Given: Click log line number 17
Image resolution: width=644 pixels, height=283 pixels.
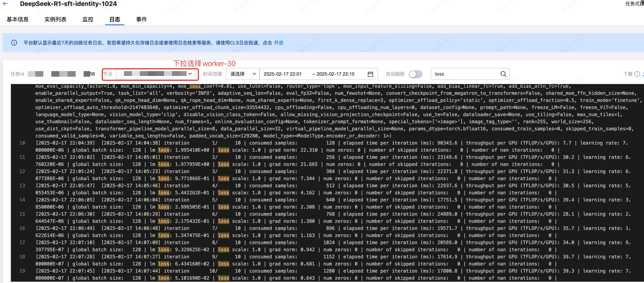Looking at the screenshot, I should coord(22,242).
